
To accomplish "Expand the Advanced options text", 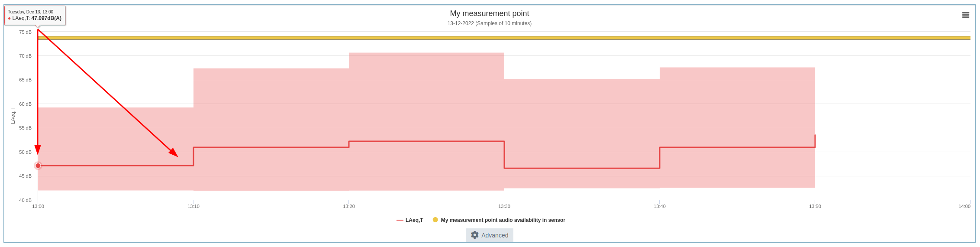I will point(495,235).
